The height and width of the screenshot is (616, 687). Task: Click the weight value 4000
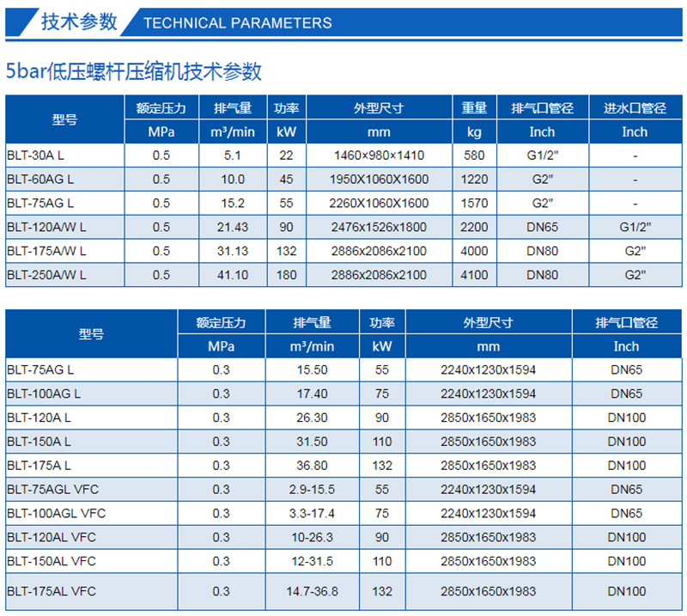tap(474, 251)
